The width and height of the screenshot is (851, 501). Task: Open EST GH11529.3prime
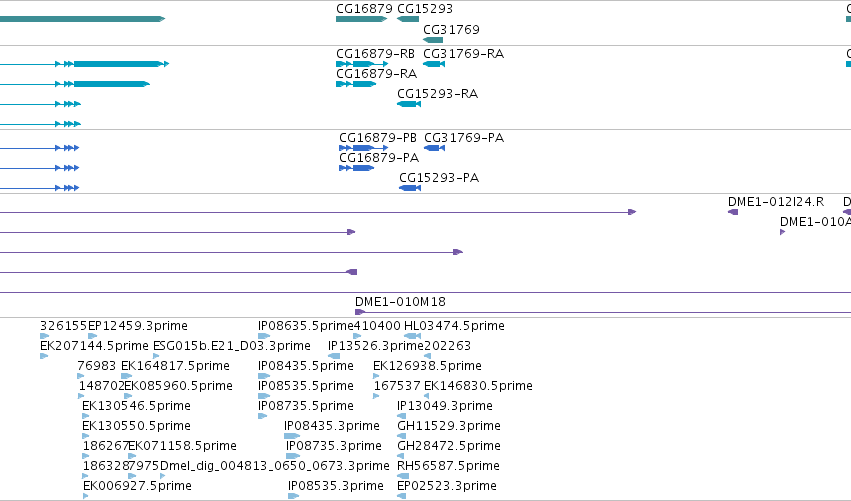click(x=448, y=426)
